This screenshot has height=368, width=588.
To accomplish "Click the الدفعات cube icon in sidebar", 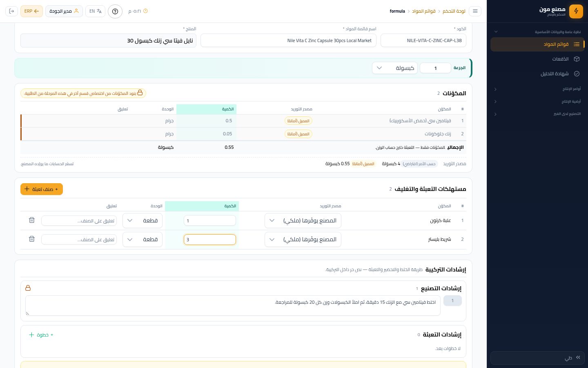I will click(x=577, y=59).
